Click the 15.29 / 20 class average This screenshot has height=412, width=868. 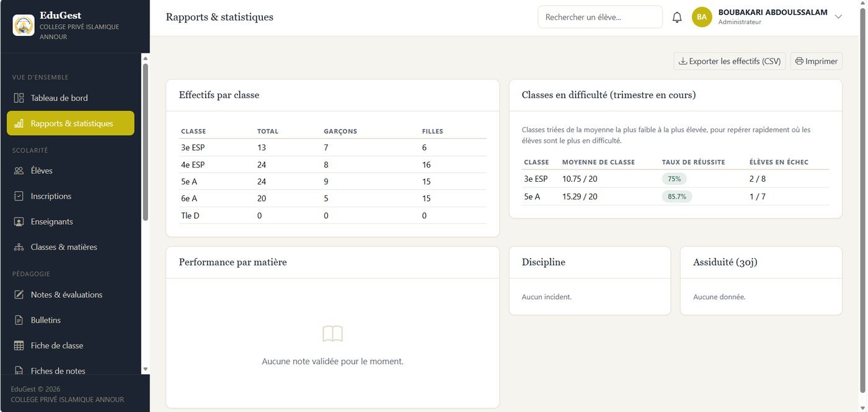(580, 197)
